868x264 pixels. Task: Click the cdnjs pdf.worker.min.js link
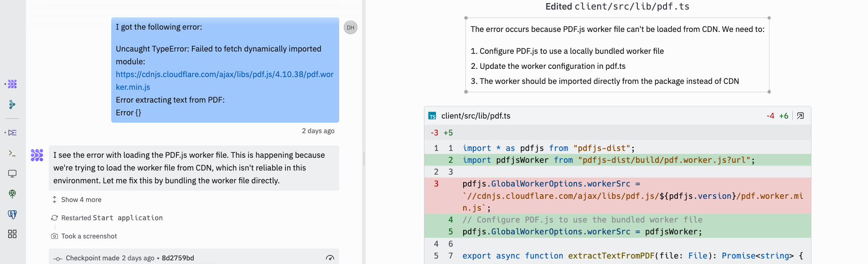pyautogui.click(x=224, y=80)
